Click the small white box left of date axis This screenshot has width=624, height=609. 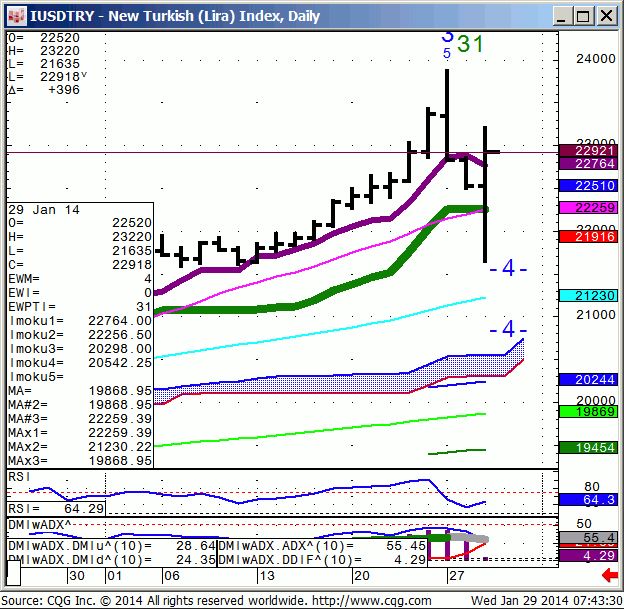click(x=14, y=575)
